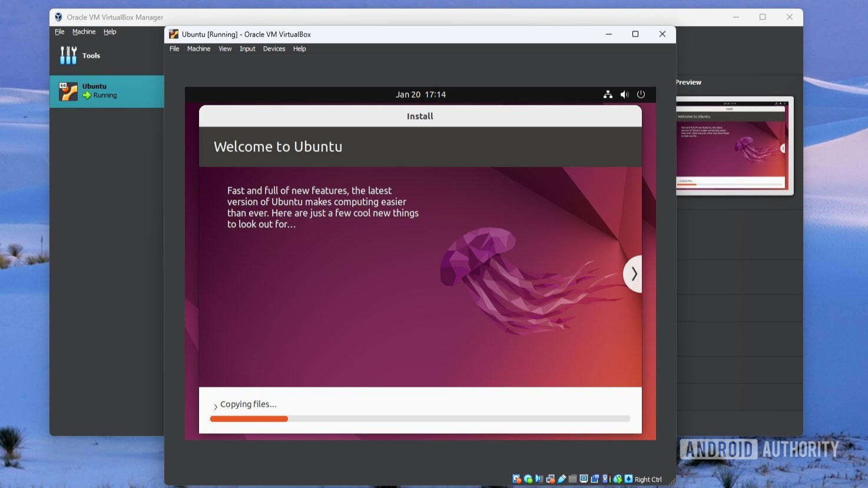
Task: Click Tools in the VirtualBox Manager sidebar
Action: pos(91,55)
